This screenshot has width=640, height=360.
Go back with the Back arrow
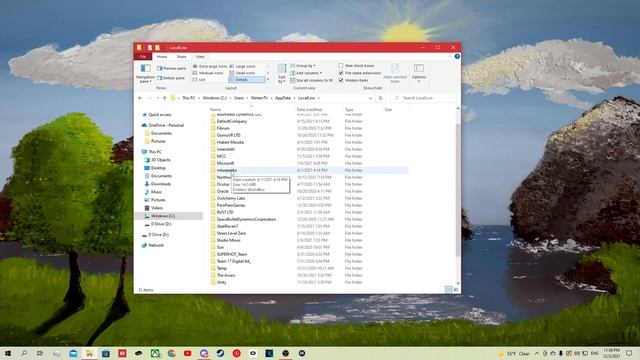pos(140,98)
